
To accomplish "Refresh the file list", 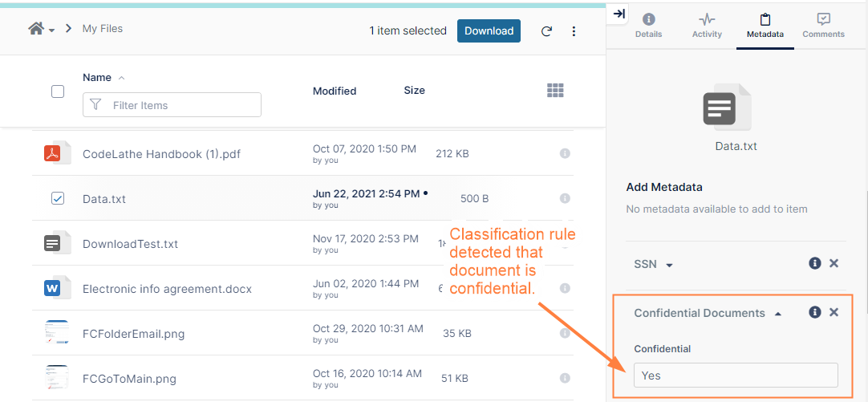I will 546,31.
